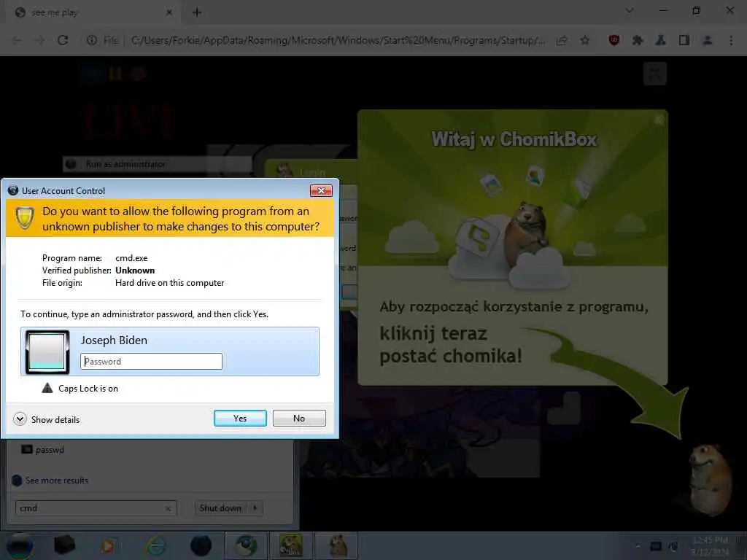Click the shield icon in UAC banner
747x560 pixels.
(25, 218)
